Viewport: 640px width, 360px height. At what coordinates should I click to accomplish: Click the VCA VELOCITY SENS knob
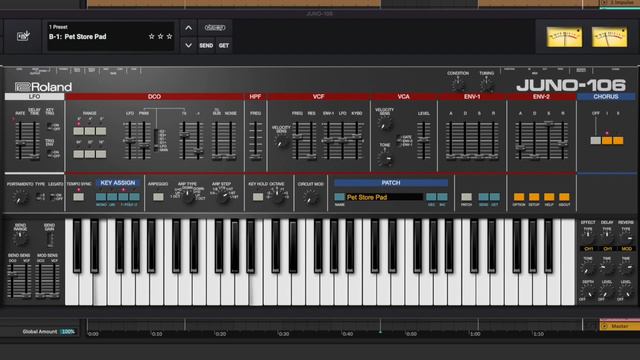tap(384, 123)
